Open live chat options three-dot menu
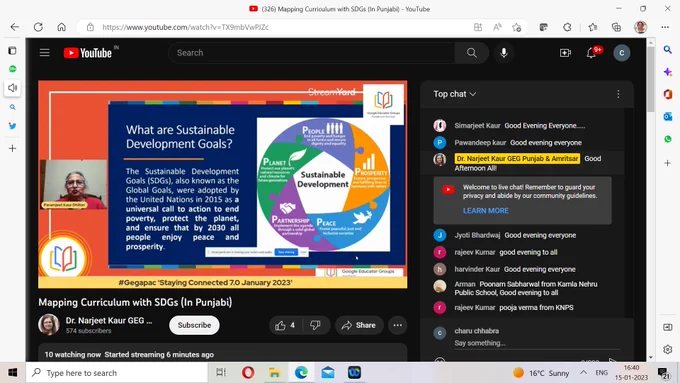Viewport: 680px width, 383px height. click(x=618, y=94)
